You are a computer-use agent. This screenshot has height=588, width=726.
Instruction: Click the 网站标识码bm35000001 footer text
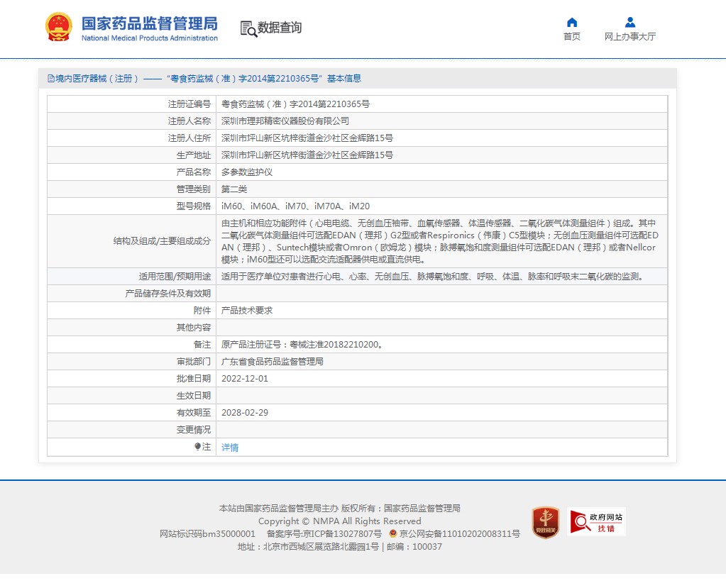pos(207,534)
